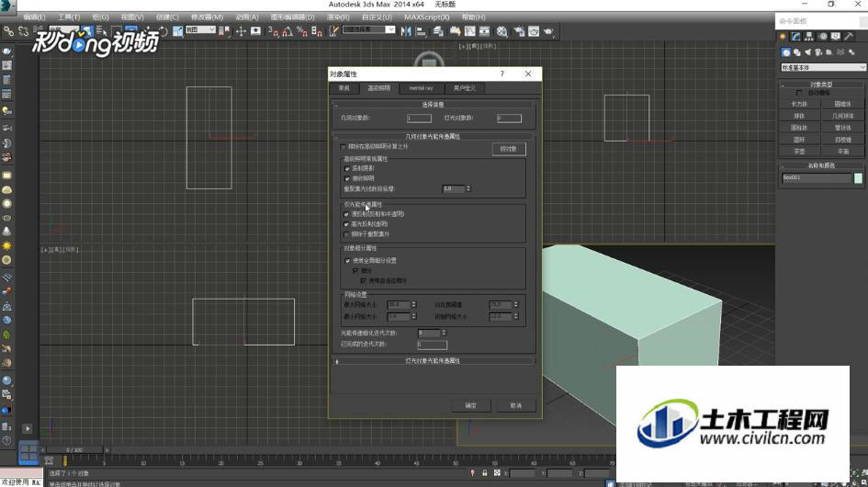Switch to the mental ray tab
The height and width of the screenshot is (487, 868).
tap(422, 88)
